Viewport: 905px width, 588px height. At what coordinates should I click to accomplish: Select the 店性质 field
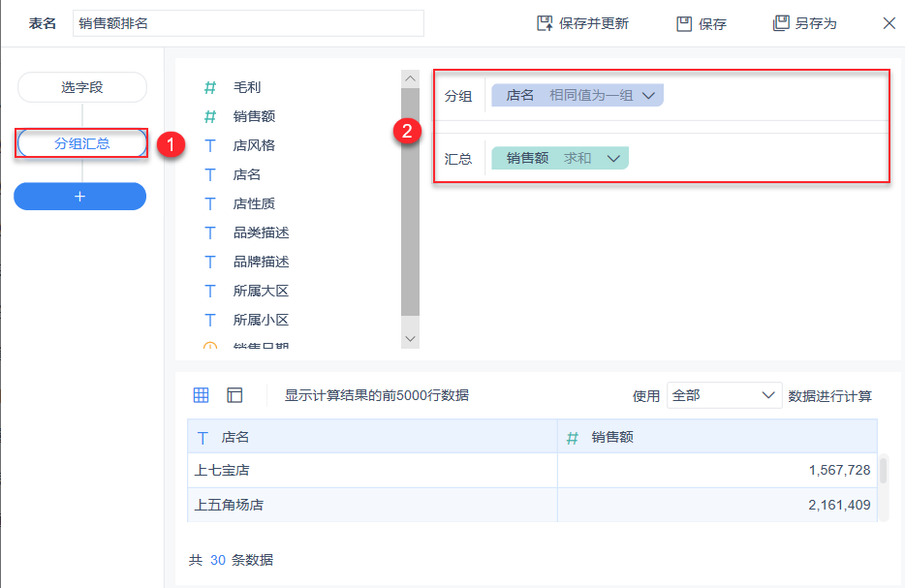[x=254, y=203]
